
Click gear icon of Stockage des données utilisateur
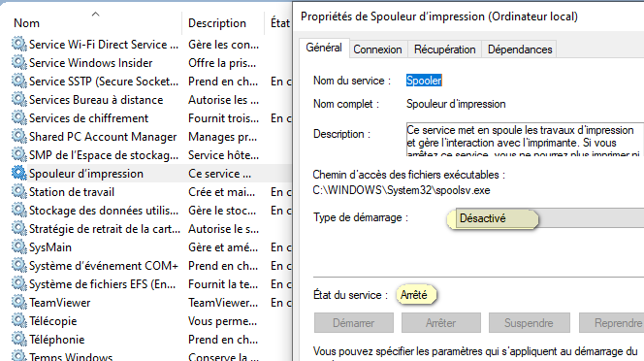(x=18, y=211)
